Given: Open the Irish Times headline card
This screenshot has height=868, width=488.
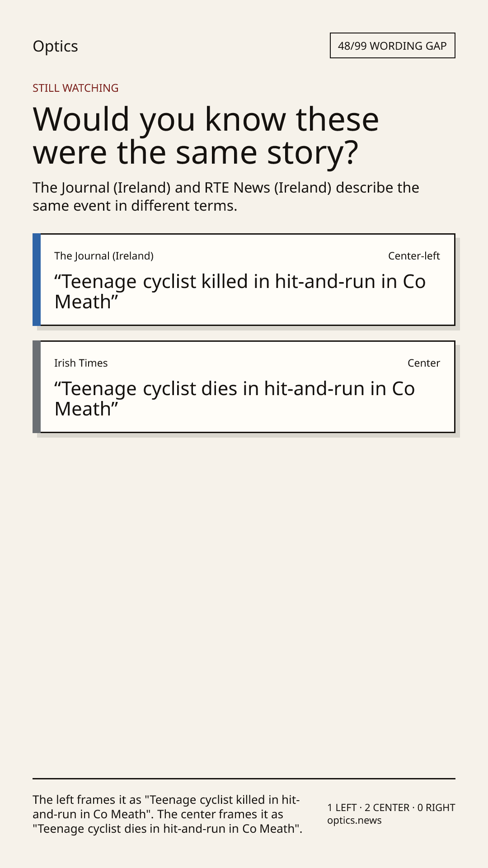Looking at the screenshot, I should tap(244, 387).
